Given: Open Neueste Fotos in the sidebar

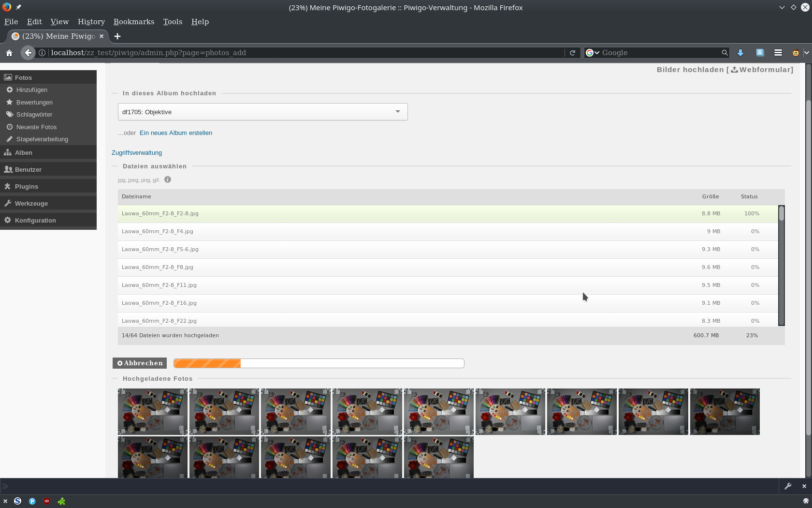Looking at the screenshot, I should tap(36, 127).
